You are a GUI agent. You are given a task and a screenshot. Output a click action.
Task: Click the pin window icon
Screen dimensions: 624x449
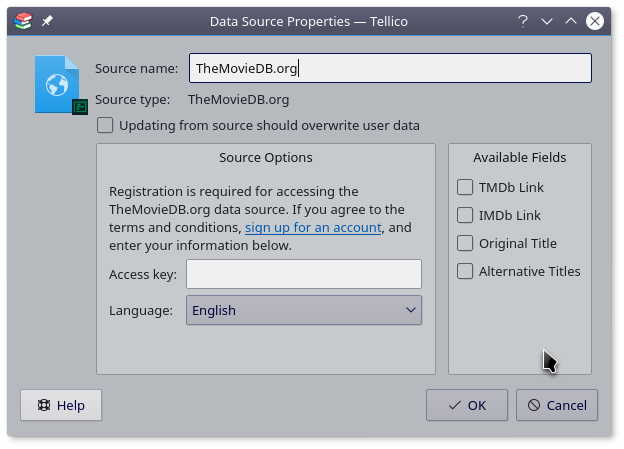(47, 20)
